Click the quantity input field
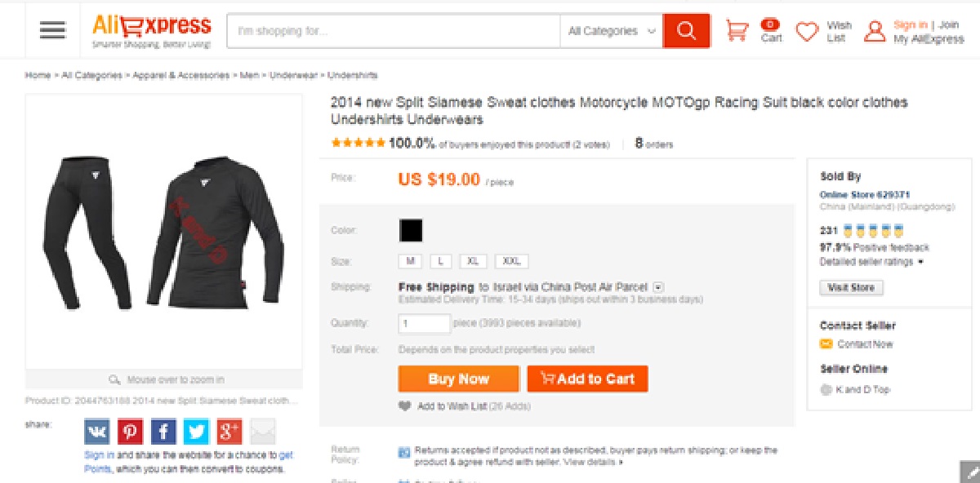This screenshot has height=483, width=980. pos(424,323)
